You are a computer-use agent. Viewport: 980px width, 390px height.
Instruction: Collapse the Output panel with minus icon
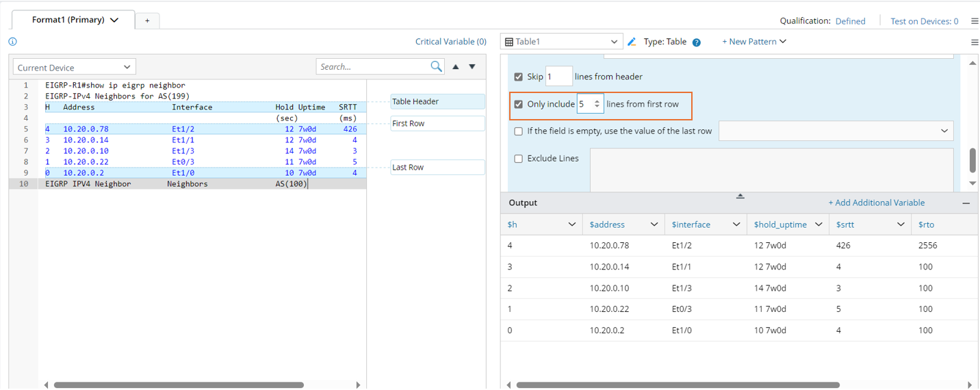(966, 203)
